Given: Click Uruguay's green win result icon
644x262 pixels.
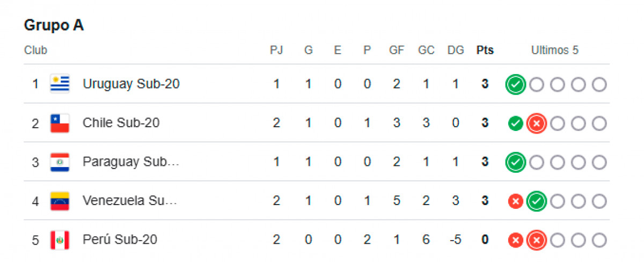Looking at the screenshot, I should coord(515,85).
